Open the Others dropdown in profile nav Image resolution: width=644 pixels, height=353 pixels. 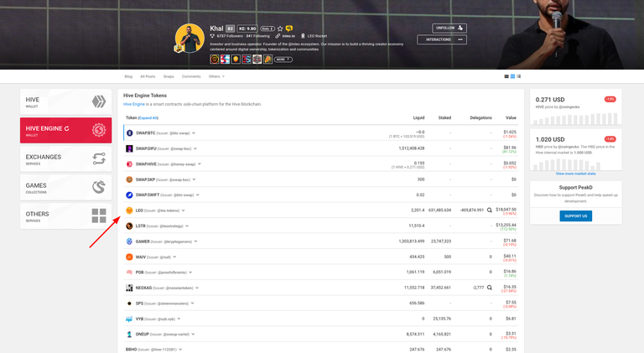[216, 76]
